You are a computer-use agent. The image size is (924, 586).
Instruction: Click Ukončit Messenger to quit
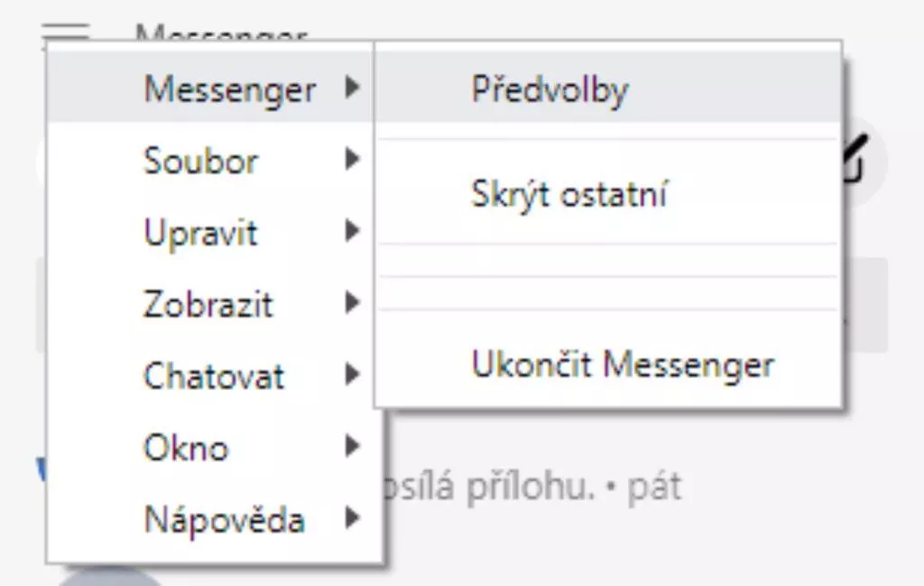pyautogui.click(x=622, y=365)
